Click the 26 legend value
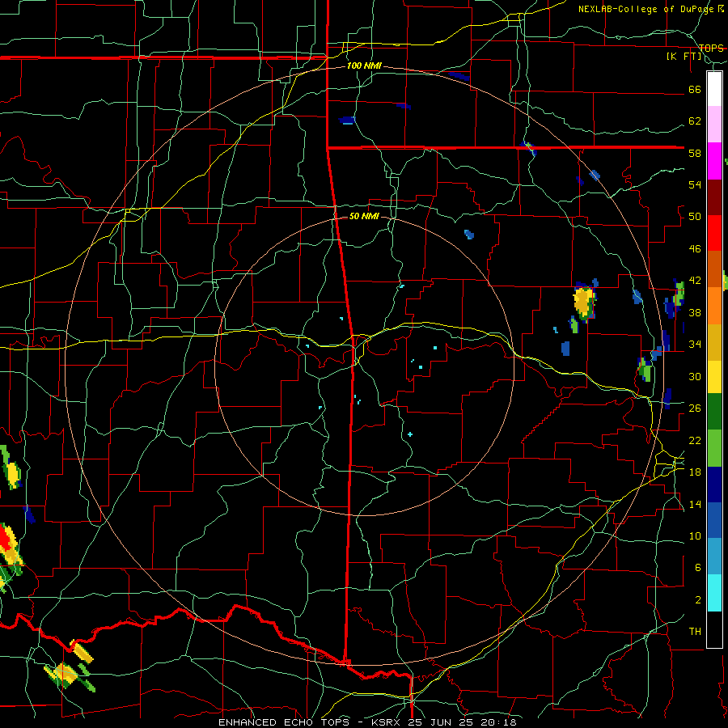Image resolution: width=728 pixels, height=728 pixels. pos(695,408)
